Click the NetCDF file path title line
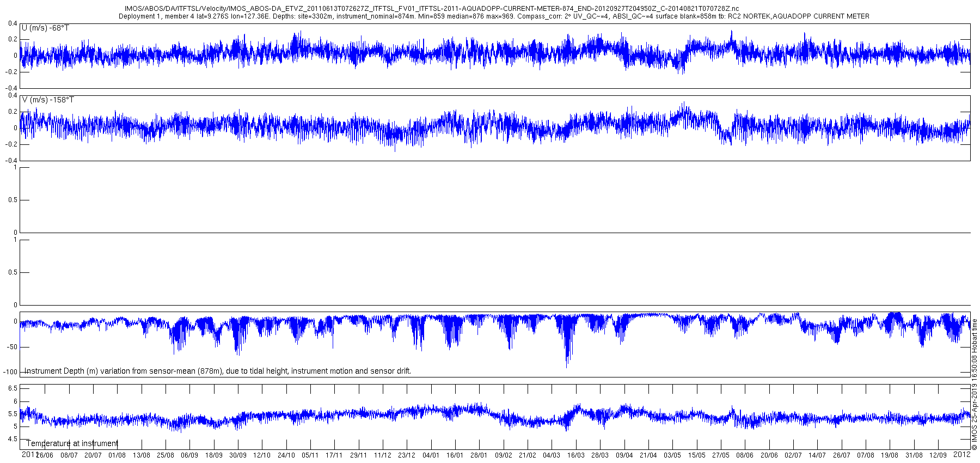Screen dimensions: 980x463 [432, 9]
